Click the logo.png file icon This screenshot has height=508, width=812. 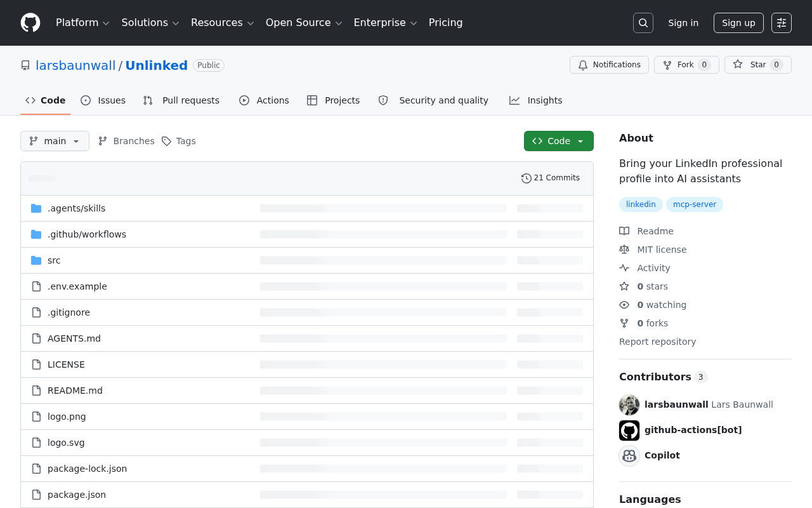tap(36, 417)
